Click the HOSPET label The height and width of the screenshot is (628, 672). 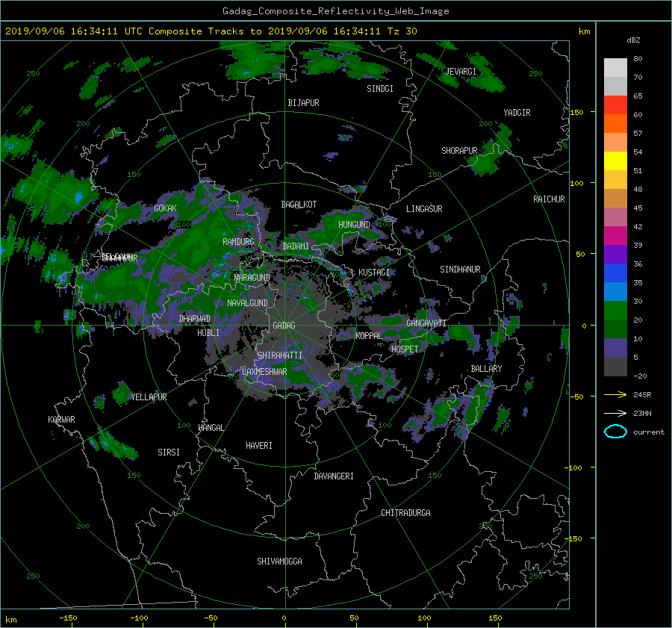405,349
